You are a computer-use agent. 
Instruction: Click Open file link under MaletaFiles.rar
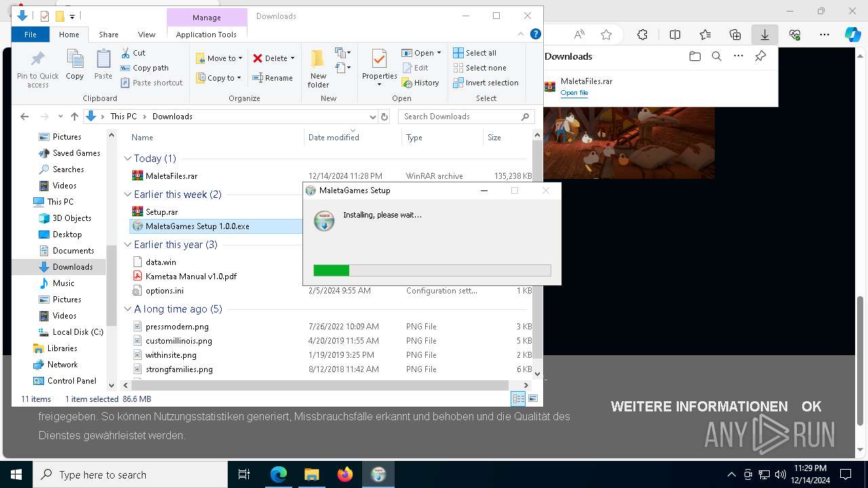pyautogui.click(x=574, y=93)
